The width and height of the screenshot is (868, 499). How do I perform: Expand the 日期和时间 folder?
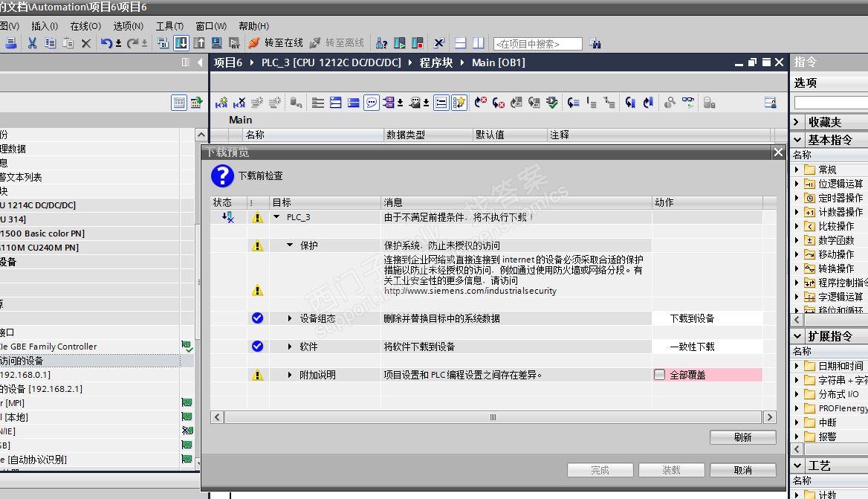tap(797, 366)
